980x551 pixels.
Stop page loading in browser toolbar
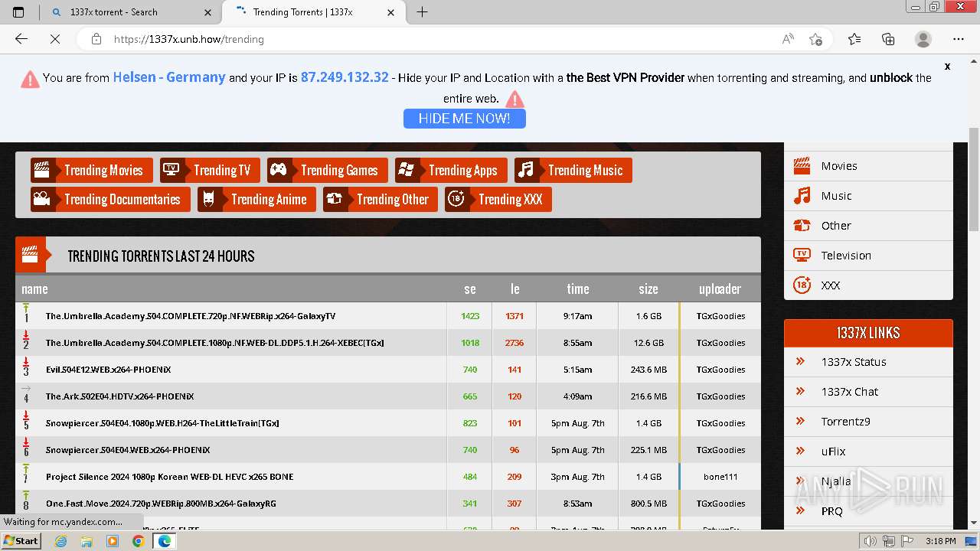pos(55,39)
